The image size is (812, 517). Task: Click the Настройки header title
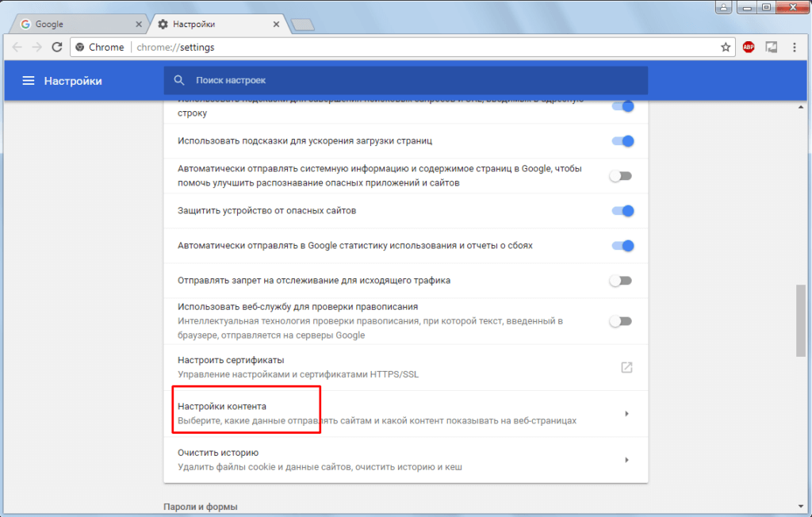[73, 81]
